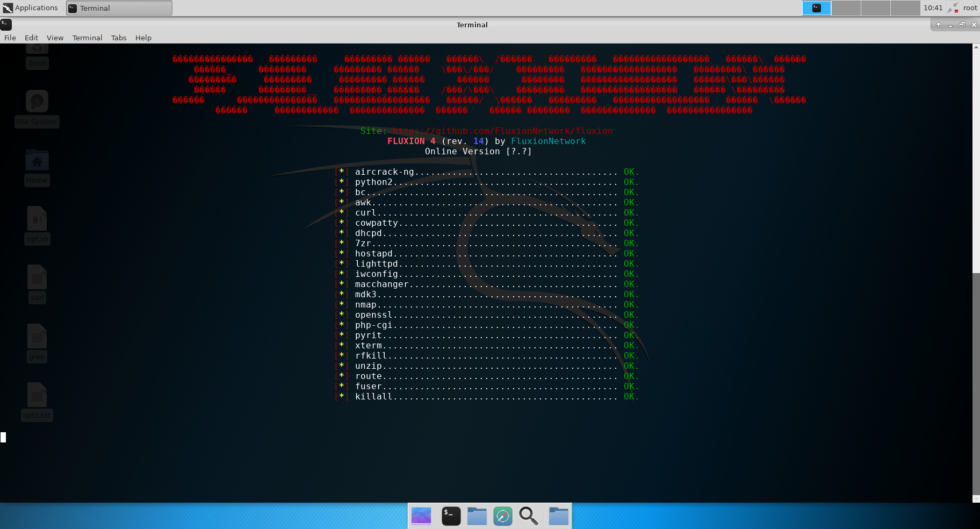
Task: Select the Trash desktop icon
Action: (x=37, y=56)
